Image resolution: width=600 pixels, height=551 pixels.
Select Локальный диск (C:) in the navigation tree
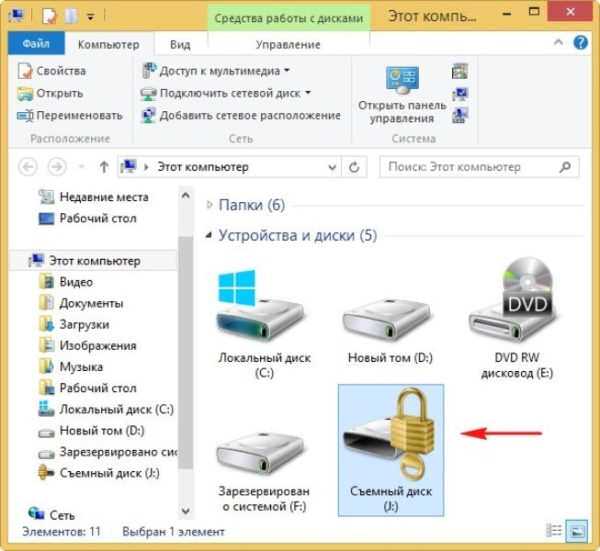[106, 409]
